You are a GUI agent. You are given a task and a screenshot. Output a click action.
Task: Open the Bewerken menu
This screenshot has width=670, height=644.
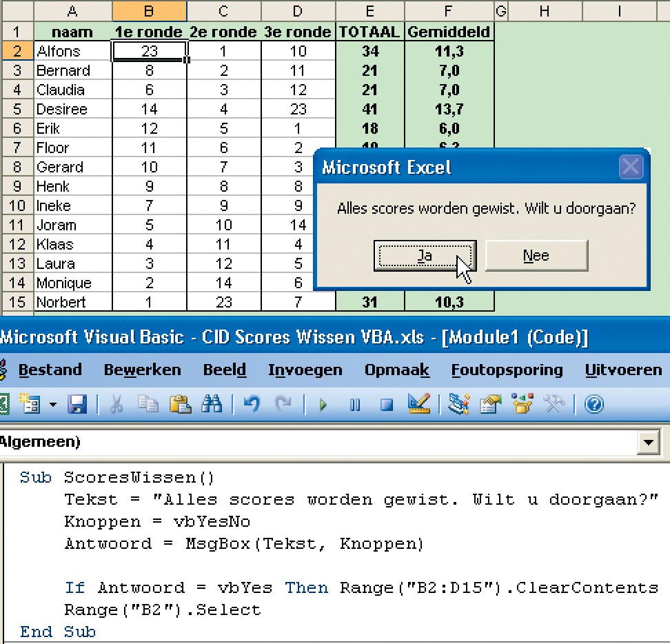[x=142, y=370]
